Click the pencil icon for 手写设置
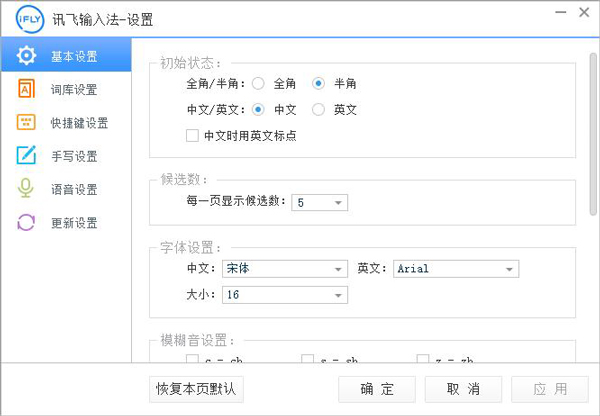 (26, 155)
